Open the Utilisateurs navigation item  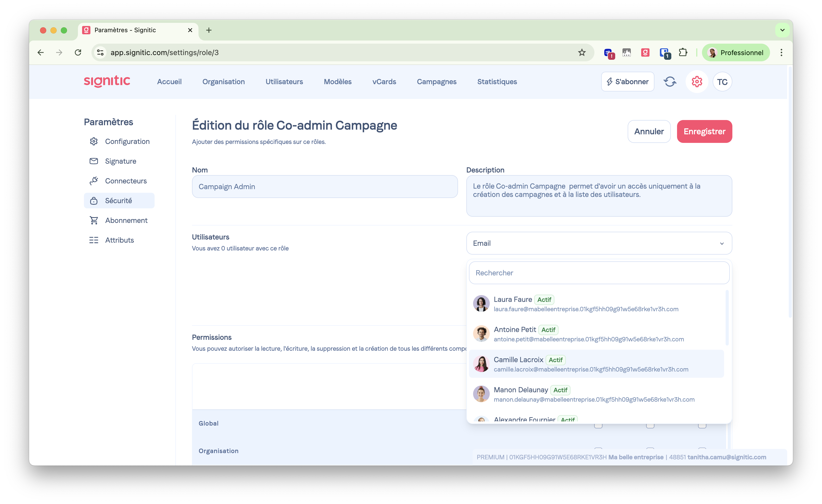click(284, 82)
